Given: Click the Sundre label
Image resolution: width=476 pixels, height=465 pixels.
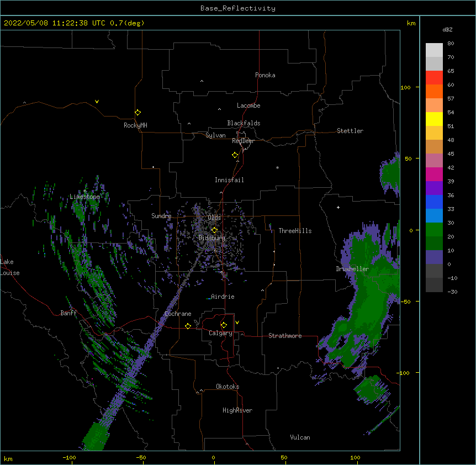Looking at the screenshot, I should 161,216.
